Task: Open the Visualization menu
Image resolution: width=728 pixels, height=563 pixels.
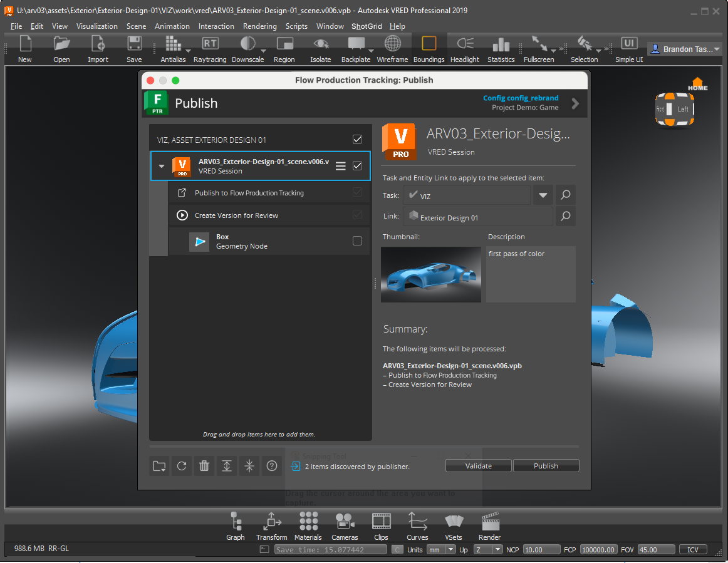Action: [x=97, y=26]
